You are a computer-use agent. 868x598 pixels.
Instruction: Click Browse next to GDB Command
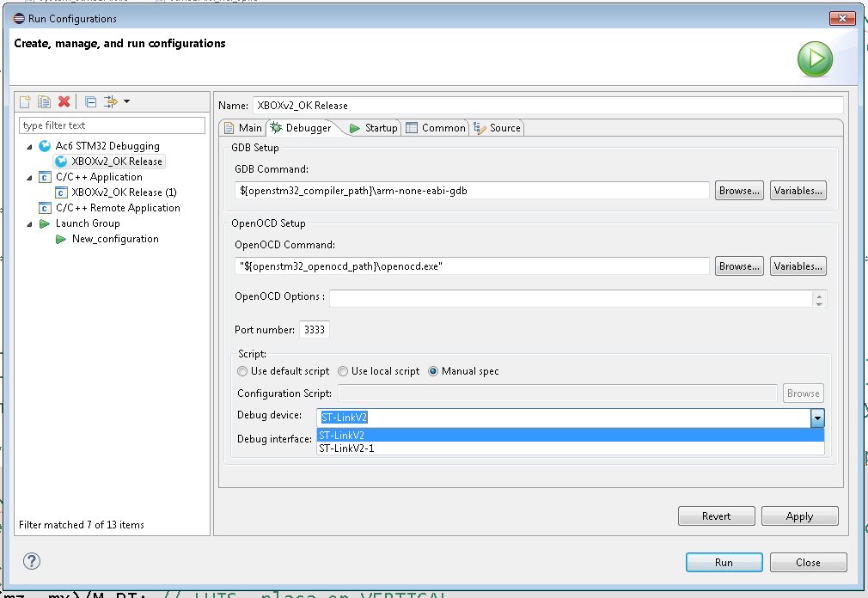pyautogui.click(x=739, y=190)
